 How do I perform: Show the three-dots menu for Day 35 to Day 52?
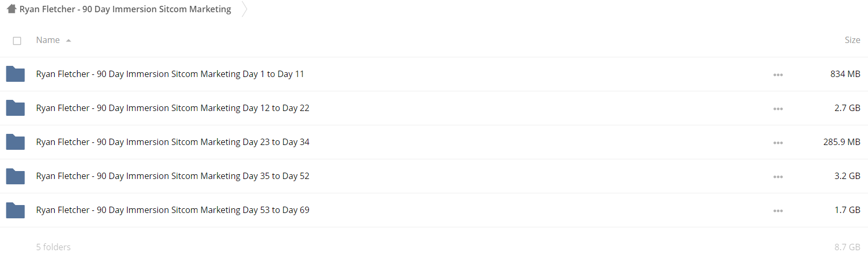(x=778, y=177)
